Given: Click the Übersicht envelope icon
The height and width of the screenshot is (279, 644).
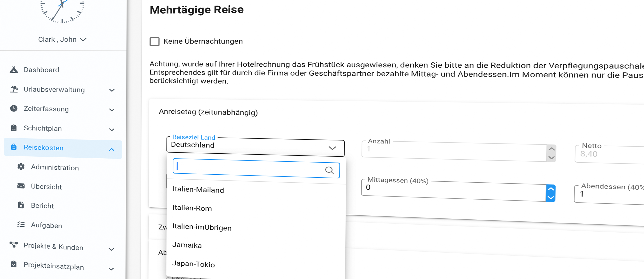Looking at the screenshot, I should [x=21, y=186].
